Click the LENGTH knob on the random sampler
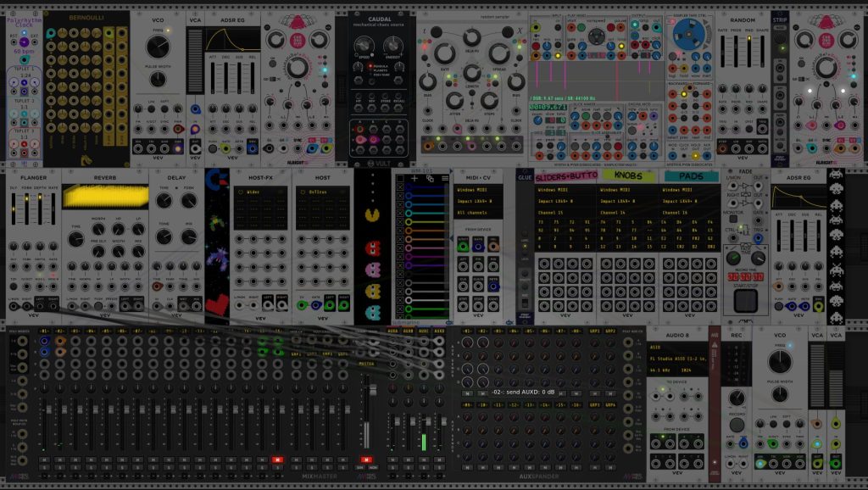868x490 pixels. (x=471, y=73)
